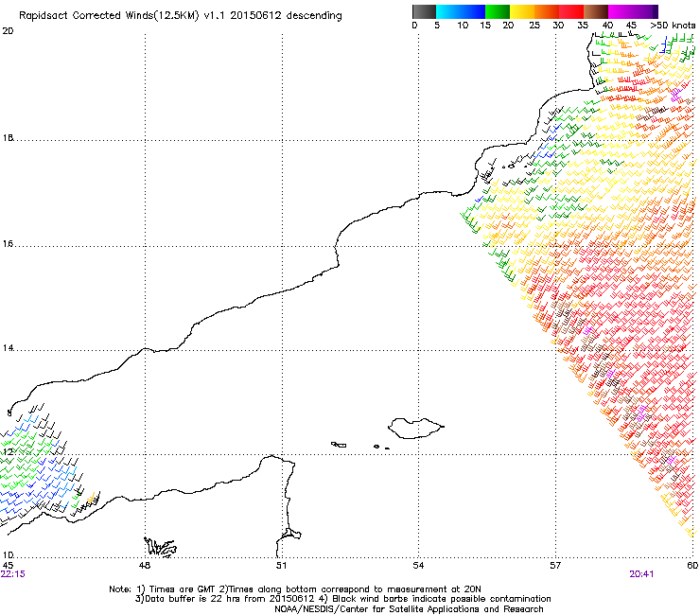The image size is (700, 615).
Task: Click the '15' label under the color bar
Action: point(485,26)
